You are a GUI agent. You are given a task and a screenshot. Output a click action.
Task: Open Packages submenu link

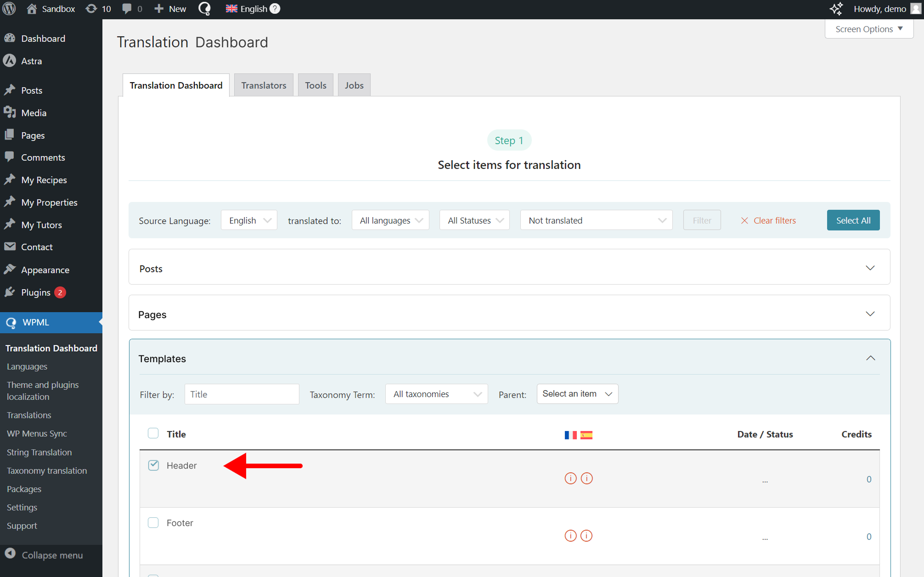click(24, 489)
